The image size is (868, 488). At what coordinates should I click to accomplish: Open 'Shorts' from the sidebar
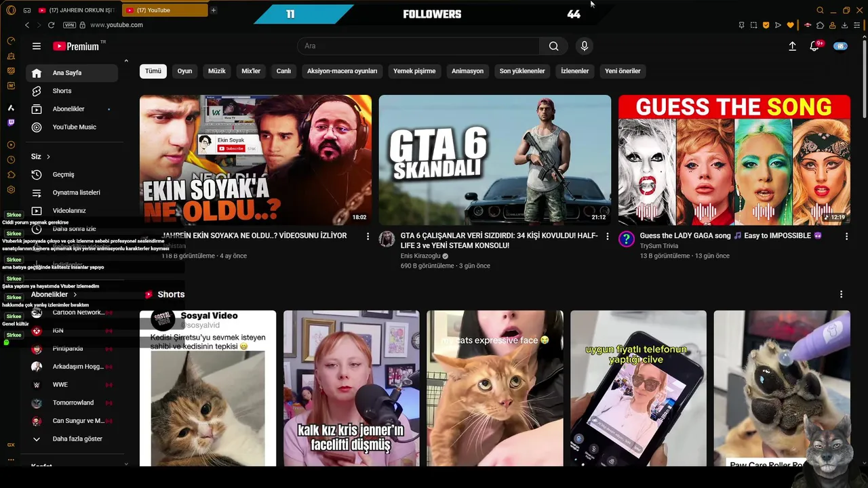[x=73, y=91]
